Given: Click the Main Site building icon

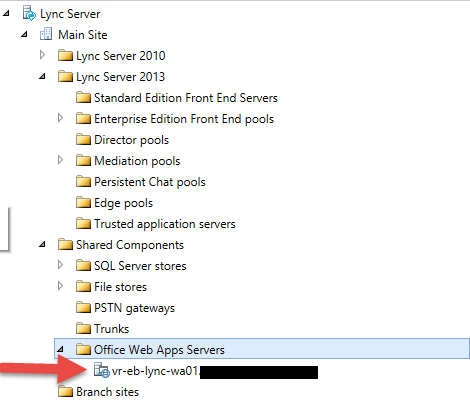Looking at the screenshot, I should 46,34.
